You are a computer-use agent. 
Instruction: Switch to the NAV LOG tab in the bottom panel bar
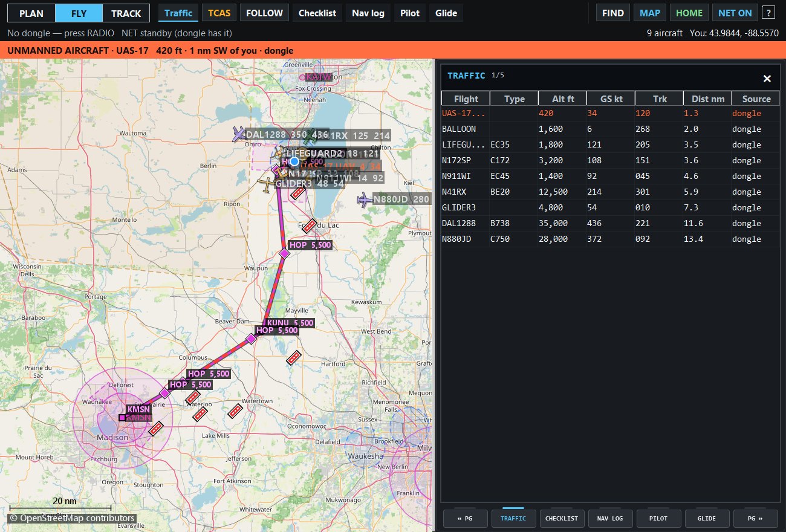(611, 519)
